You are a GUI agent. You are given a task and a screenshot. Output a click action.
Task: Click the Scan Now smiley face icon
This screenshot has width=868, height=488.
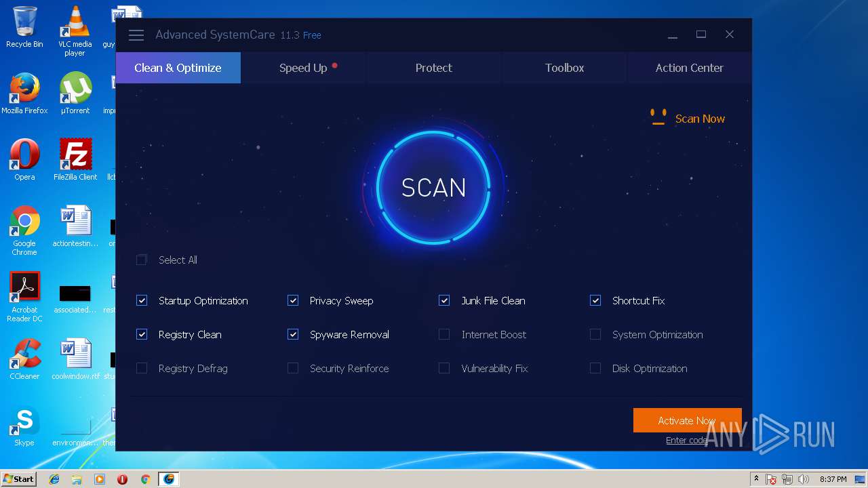tap(658, 117)
